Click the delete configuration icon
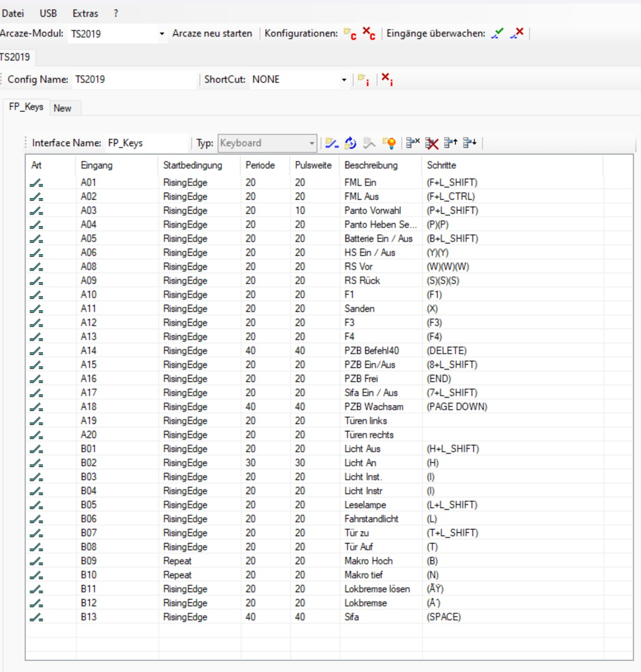Image resolution: width=641 pixels, height=672 pixels. pyautogui.click(x=368, y=34)
